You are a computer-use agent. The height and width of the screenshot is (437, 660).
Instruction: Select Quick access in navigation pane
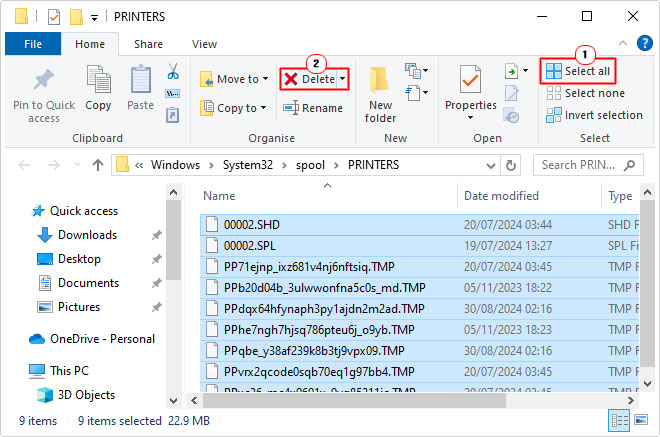[x=84, y=211]
